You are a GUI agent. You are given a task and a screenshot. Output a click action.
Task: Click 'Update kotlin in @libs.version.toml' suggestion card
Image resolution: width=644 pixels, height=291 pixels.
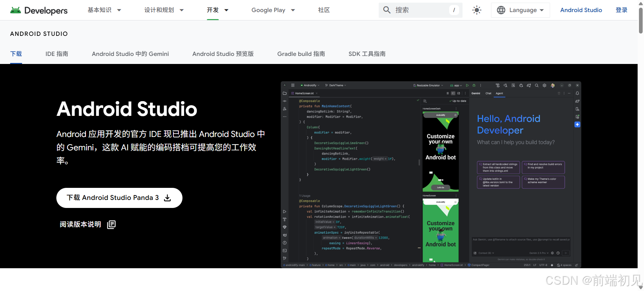tap(498, 182)
